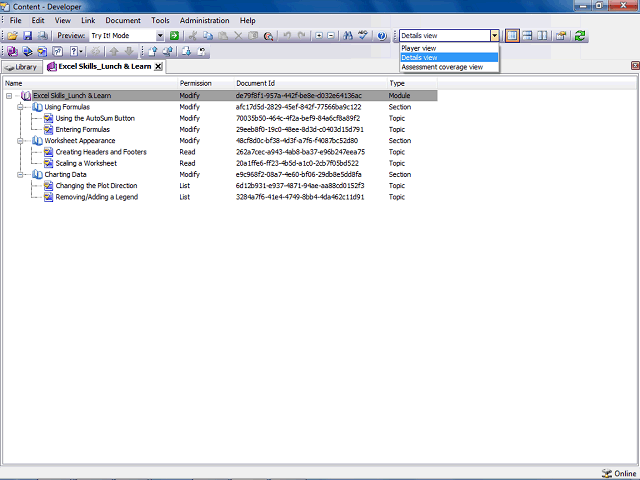The height and width of the screenshot is (480, 640).
Task: Collapse the Excel Skills_Lunch & Learn module
Action: [9, 96]
